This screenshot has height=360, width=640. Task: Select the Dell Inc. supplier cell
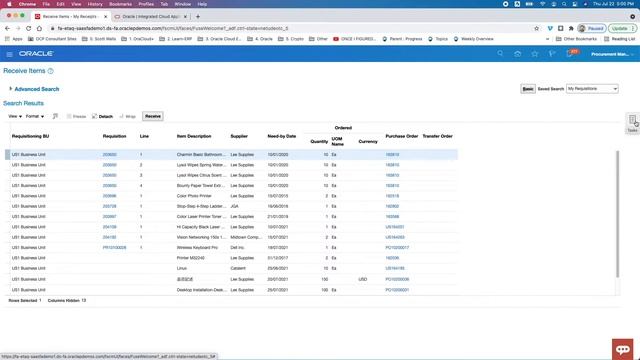point(237,248)
